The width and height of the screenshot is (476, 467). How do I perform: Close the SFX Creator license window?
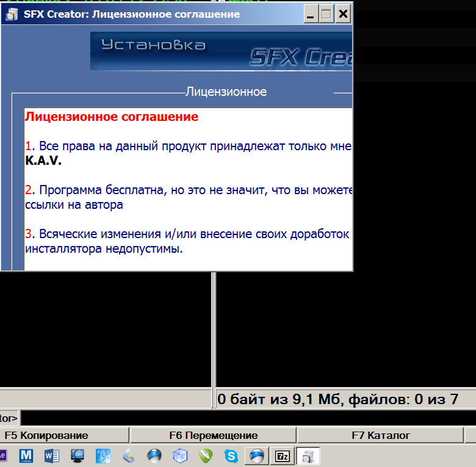[344, 14]
